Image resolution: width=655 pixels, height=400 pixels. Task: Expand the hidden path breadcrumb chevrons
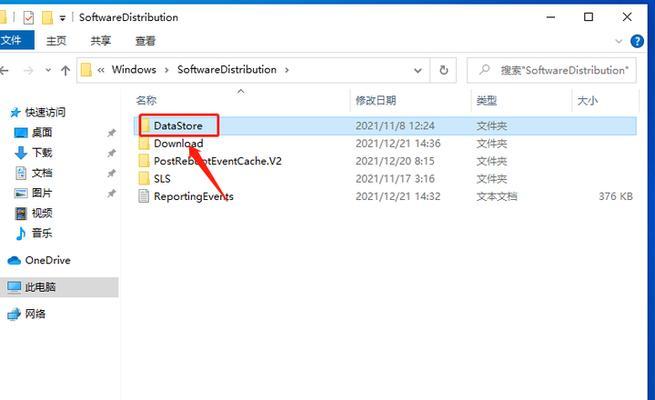click(101, 70)
